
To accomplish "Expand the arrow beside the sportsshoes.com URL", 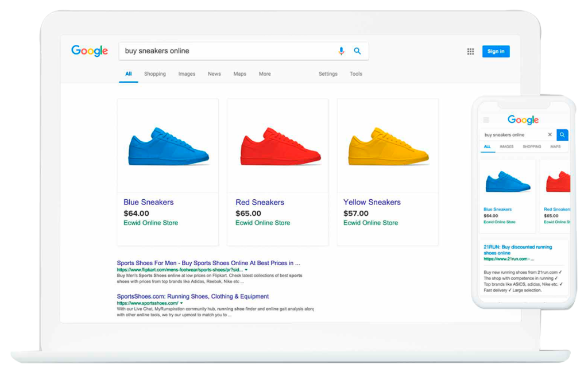I will 181,303.
